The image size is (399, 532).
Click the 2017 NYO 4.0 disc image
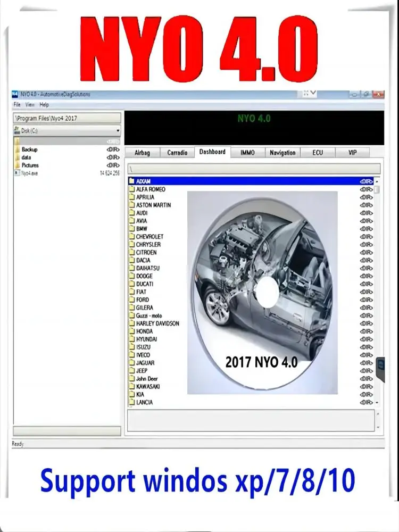tap(262, 293)
